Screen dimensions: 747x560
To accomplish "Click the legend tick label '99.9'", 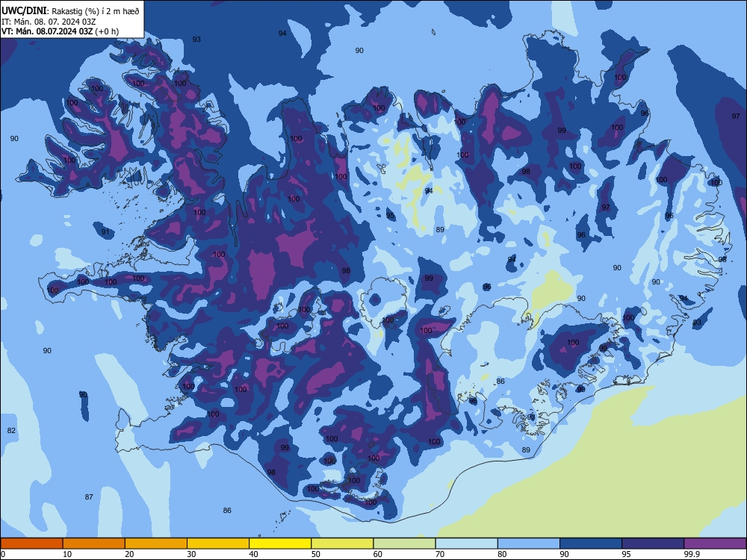I will (692, 554).
